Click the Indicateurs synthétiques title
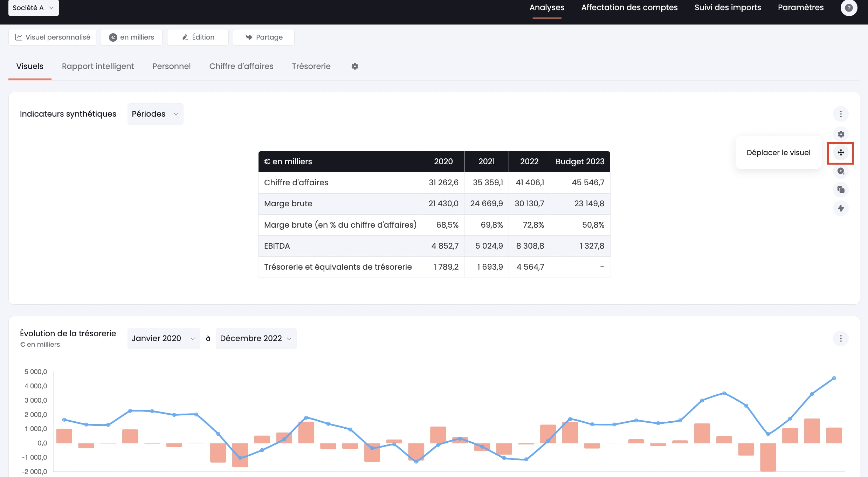Screen dimensions: 868x477 [68, 114]
